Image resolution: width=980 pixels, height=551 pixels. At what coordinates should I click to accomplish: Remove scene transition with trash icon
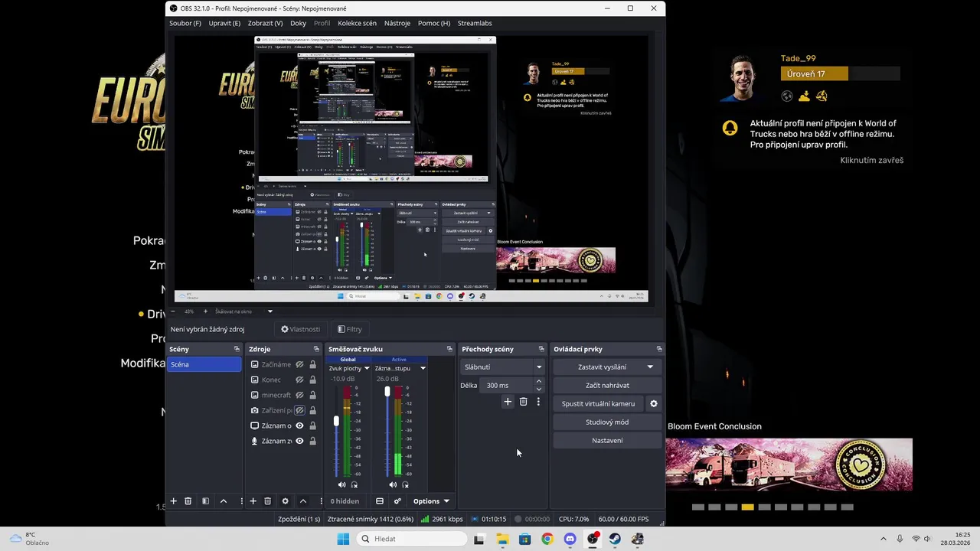click(523, 402)
